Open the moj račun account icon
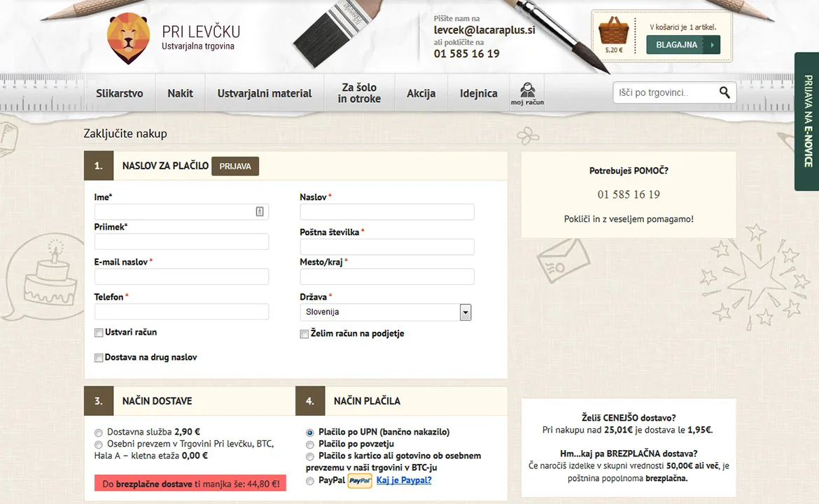The image size is (819, 504). (527, 94)
